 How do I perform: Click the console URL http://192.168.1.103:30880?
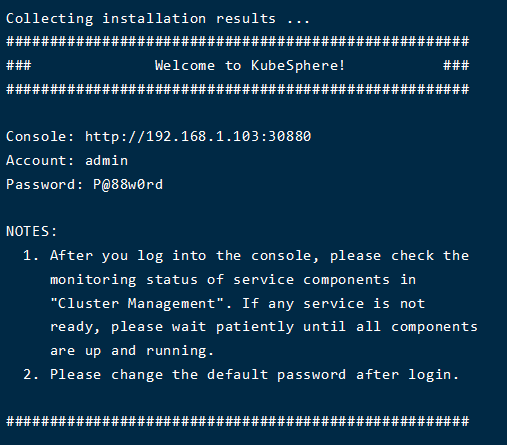pyautogui.click(x=198, y=136)
